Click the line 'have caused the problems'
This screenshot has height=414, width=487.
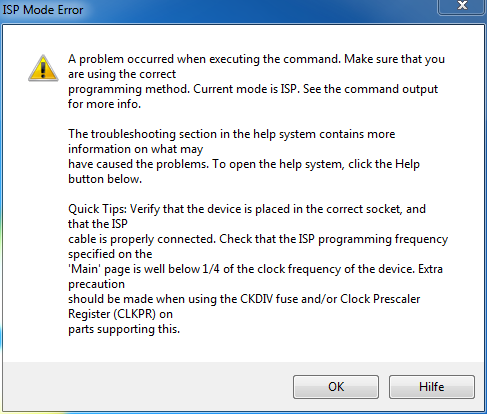pyautogui.click(x=244, y=164)
